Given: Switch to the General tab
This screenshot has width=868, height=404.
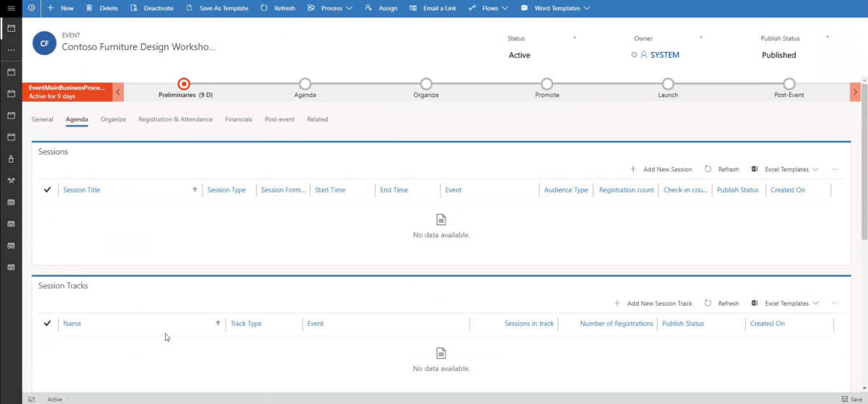Looking at the screenshot, I should 42,119.
